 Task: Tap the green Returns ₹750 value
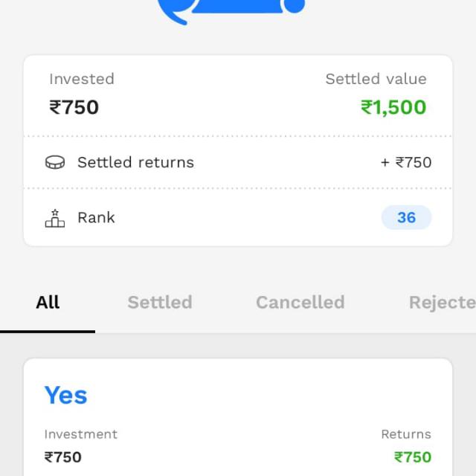(413, 457)
